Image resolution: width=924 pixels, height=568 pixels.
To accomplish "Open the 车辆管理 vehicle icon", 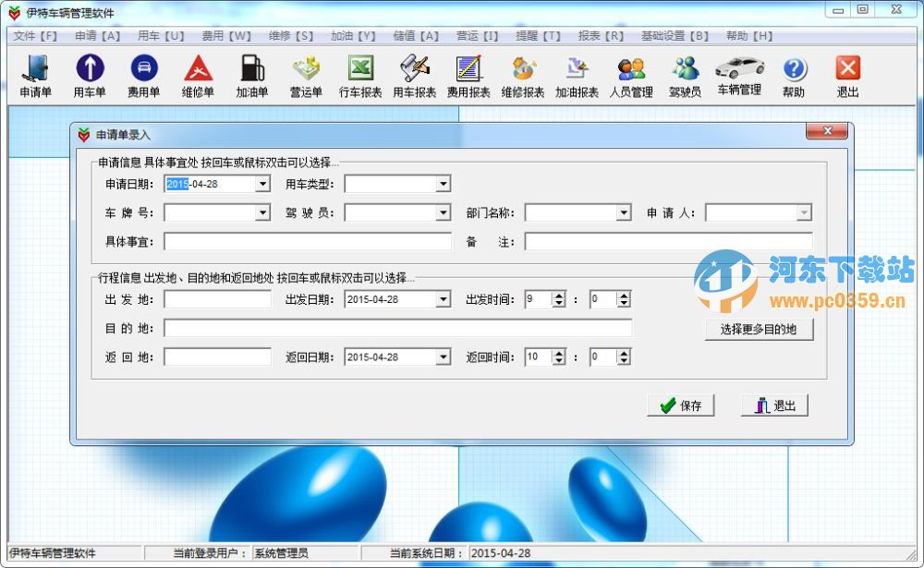I will [x=740, y=74].
